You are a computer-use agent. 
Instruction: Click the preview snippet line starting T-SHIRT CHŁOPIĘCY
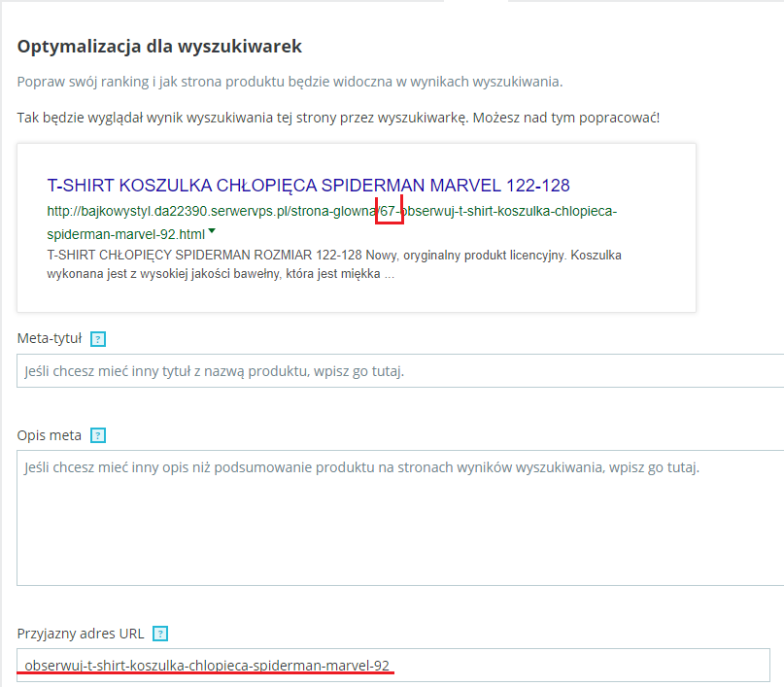tap(333, 256)
